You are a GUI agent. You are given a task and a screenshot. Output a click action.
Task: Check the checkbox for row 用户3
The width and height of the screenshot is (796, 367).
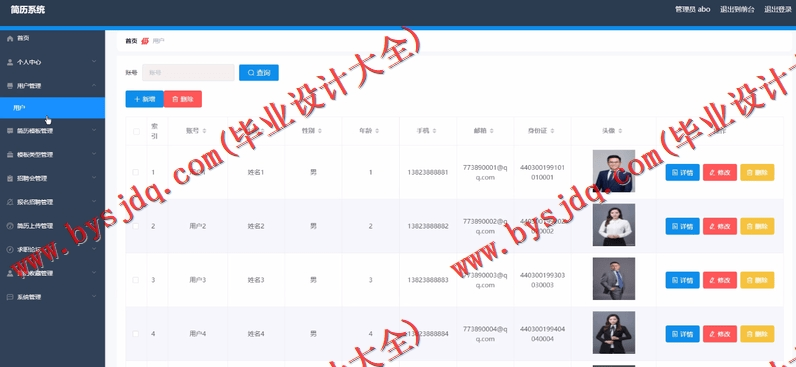136,280
